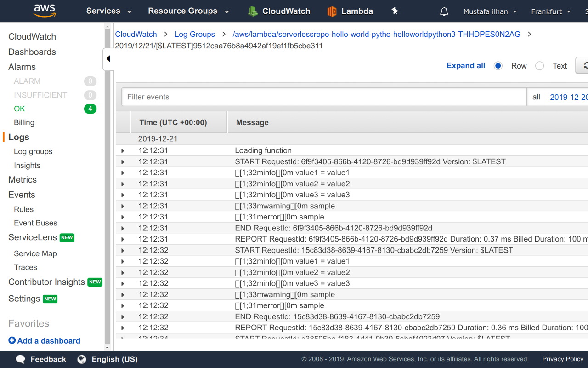Expand the END RequestId 15c83d38 row
Viewport: 588px width, 368px height.
point(123,316)
